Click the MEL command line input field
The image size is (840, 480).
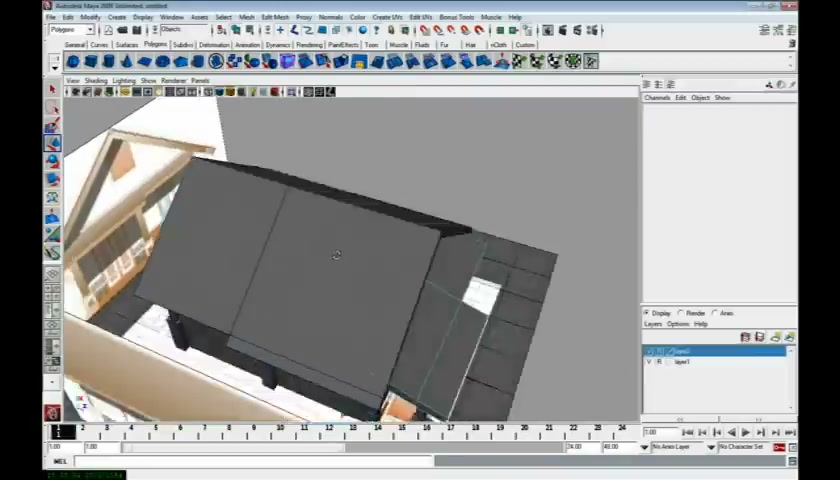click(x=253, y=461)
